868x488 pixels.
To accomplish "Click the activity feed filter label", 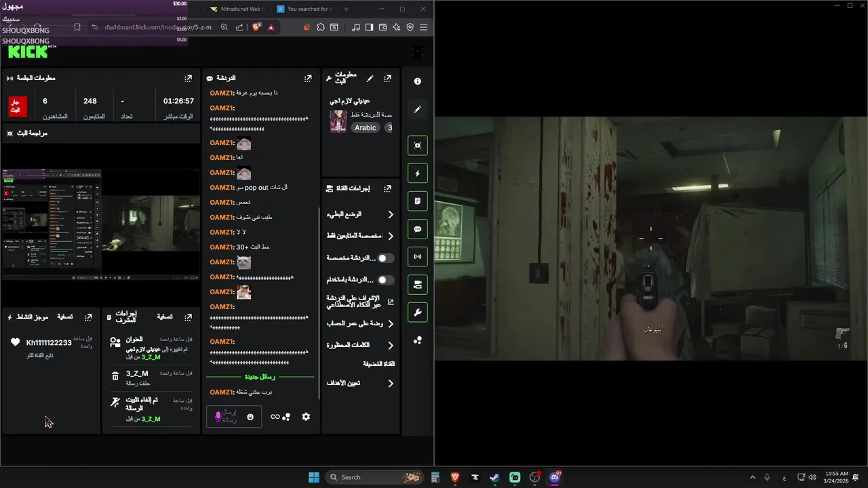I will click(65, 317).
